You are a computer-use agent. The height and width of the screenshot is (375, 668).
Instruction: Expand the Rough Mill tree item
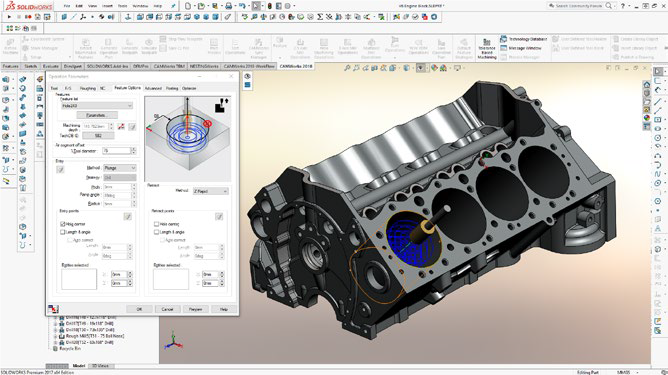click(x=55, y=336)
